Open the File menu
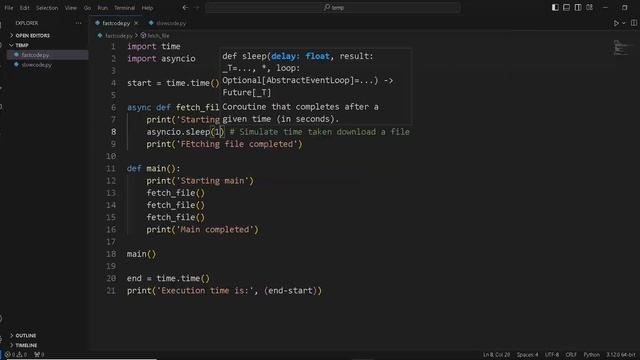640x360 pixels. (x=9, y=8)
